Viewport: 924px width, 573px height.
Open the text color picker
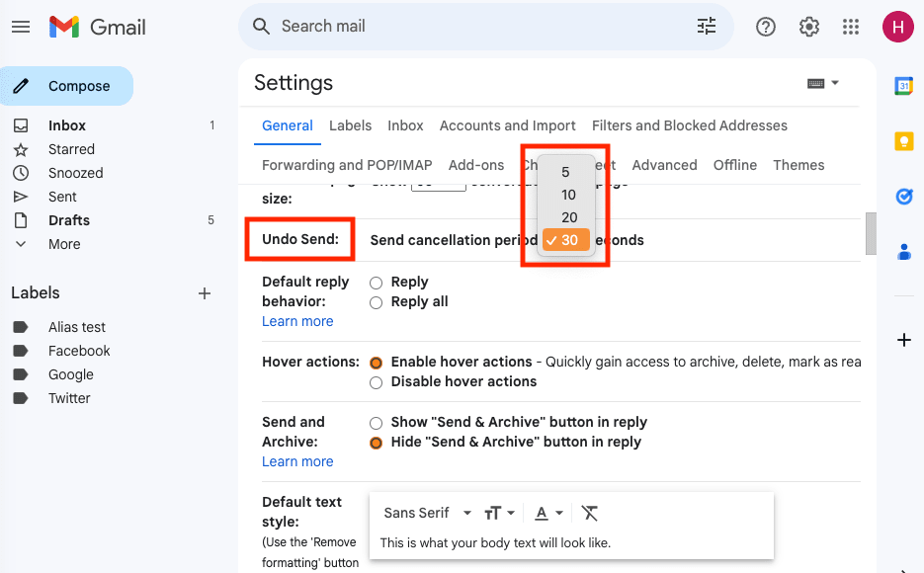(x=543, y=513)
